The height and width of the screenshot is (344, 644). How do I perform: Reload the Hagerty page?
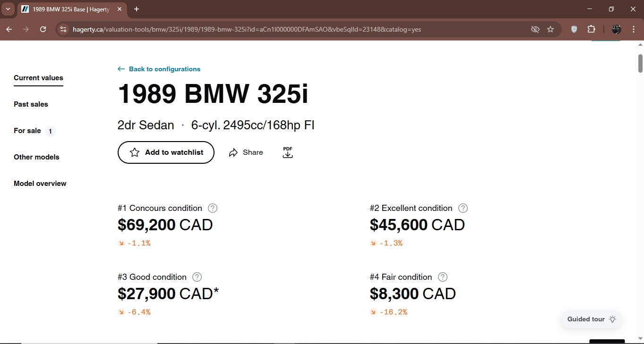43,29
